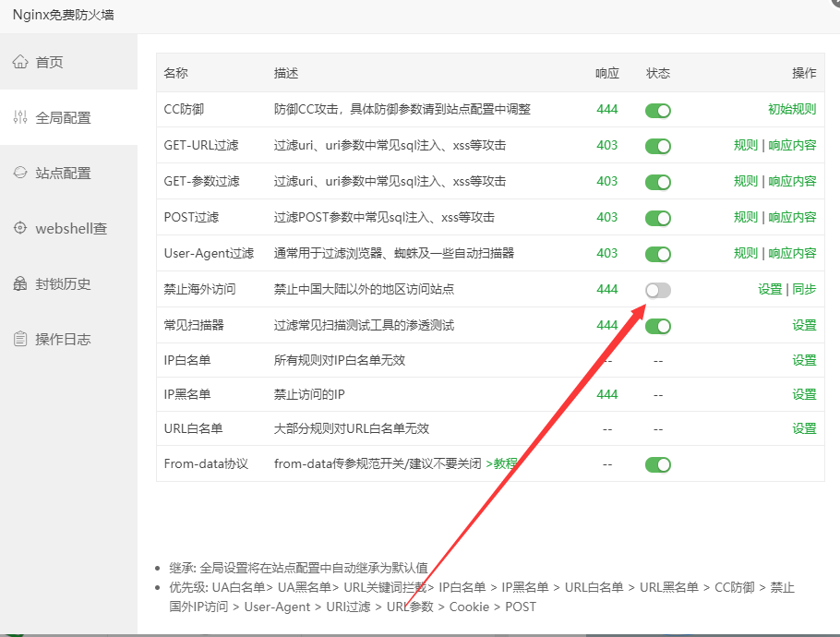
Task: Open 响应内容 for GET-URL过滤
Action: click(x=792, y=145)
